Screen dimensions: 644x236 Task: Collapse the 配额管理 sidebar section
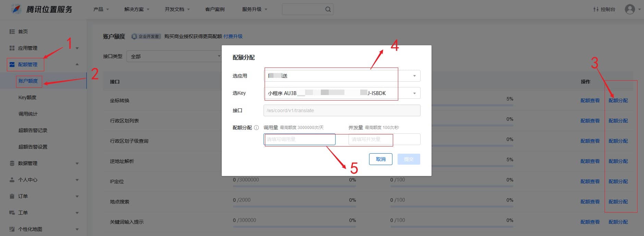coord(77,64)
